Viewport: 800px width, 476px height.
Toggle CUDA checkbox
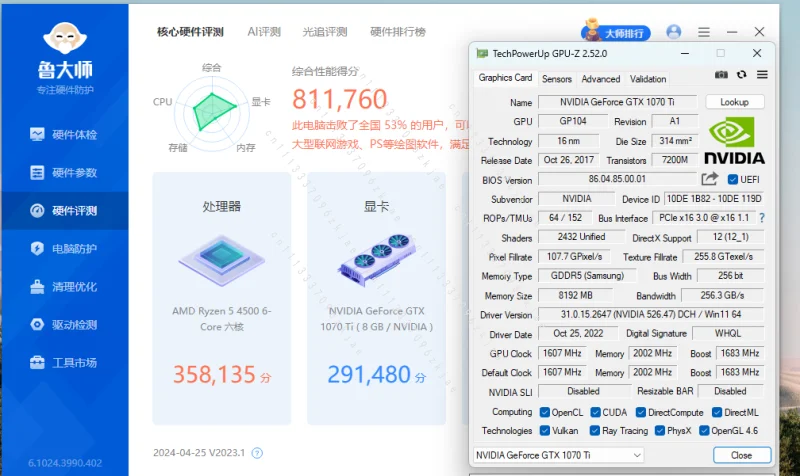click(x=595, y=412)
